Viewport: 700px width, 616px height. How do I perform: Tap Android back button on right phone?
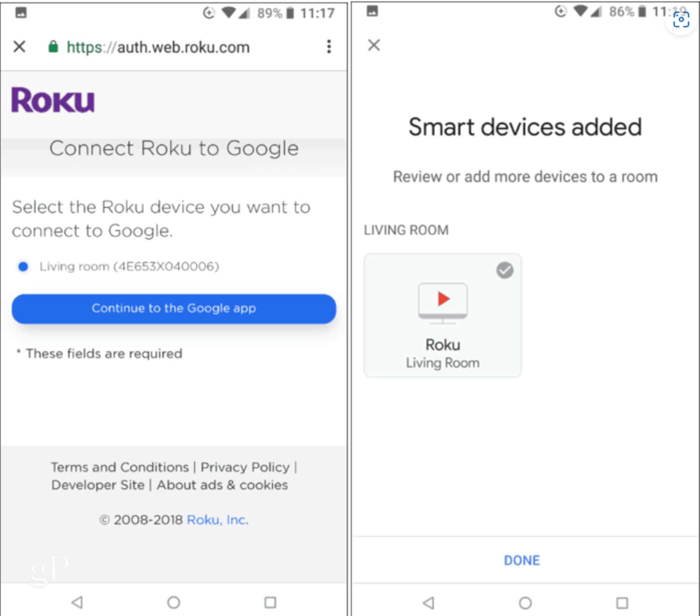tap(428, 603)
